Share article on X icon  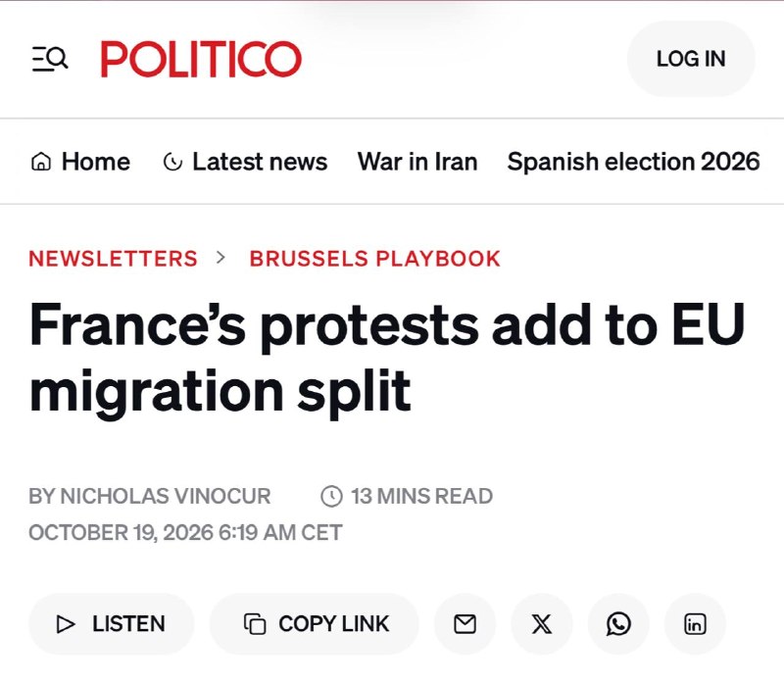coord(542,624)
